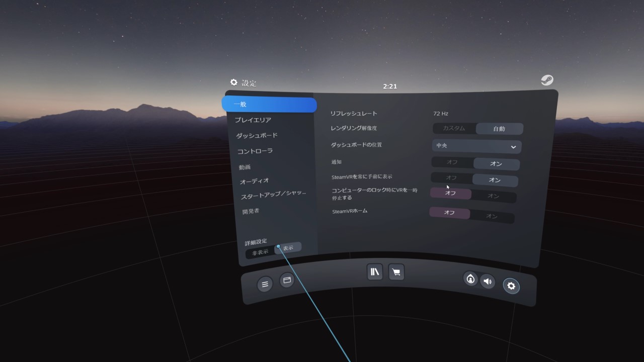This screenshot has width=644, height=362.
Task: Open the Steam store cart icon
Action: [396, 273]
